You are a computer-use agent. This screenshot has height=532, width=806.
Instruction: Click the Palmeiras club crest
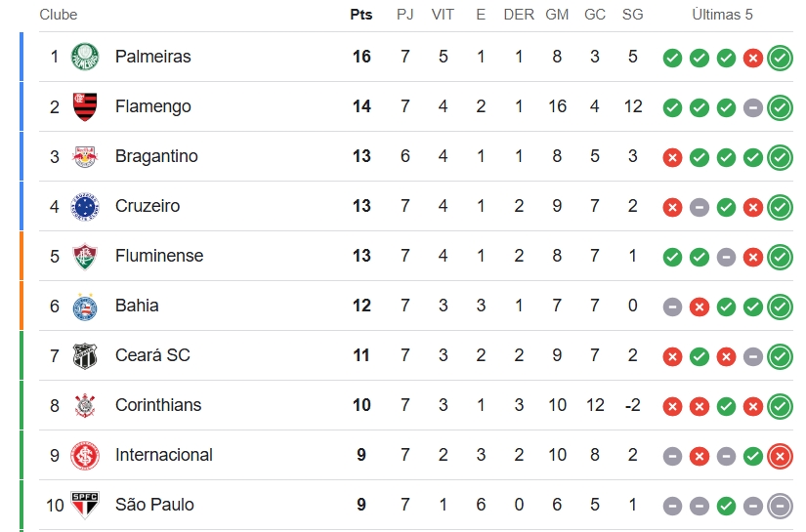click(85, 57)
